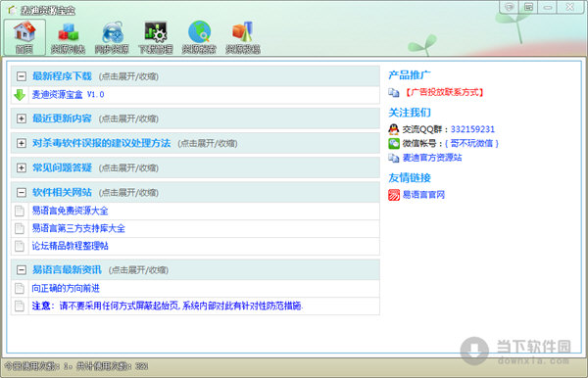Click the document icon beside 向正确的方向前进
Viewport: 588px width, 378px height.
pos(20,288)
